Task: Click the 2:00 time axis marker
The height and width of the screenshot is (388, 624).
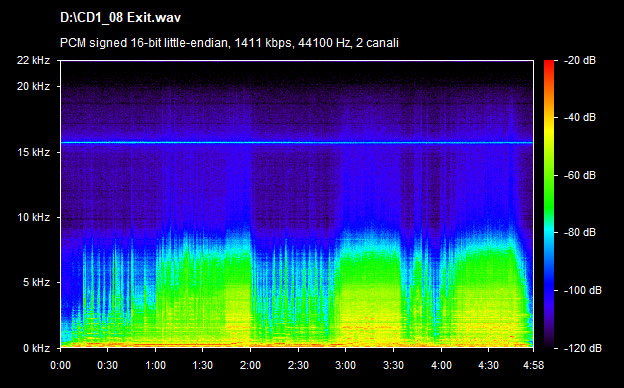Action: (x=250, y=365)
